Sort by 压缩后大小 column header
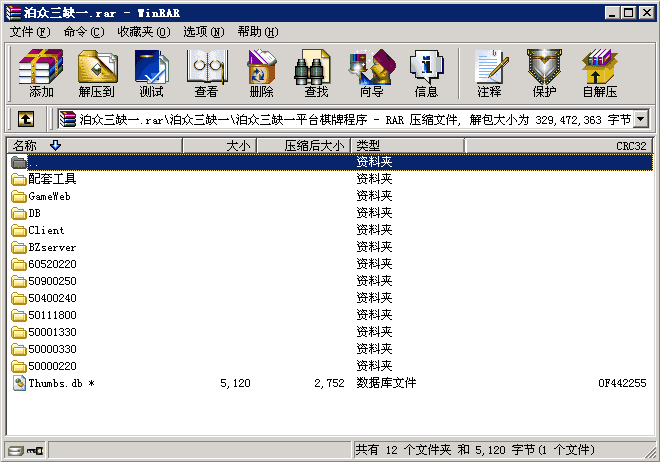 tap(303, 146)
